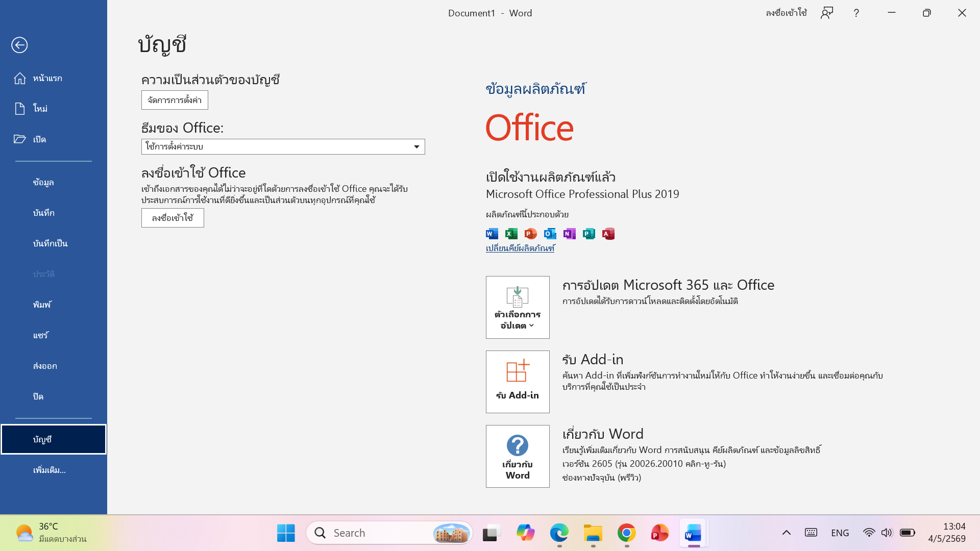Select the บันทึก Save menu item
Screen dimensions: 980x551
[54, 213]
